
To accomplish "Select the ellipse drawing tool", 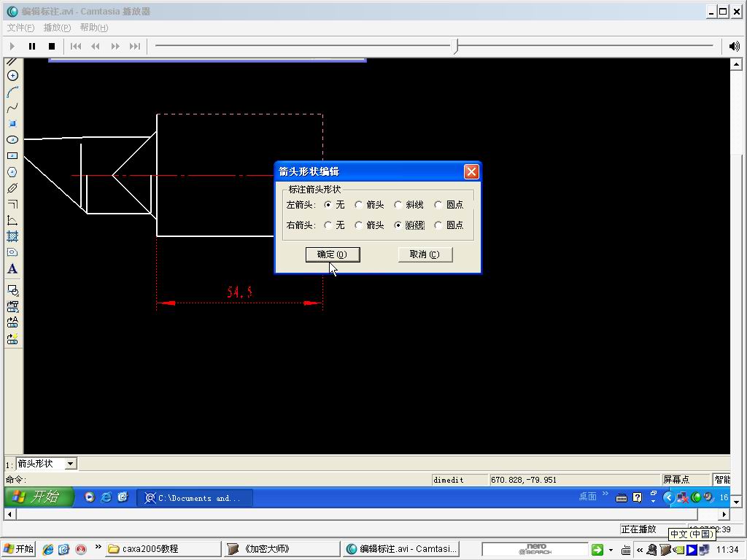I will pos(13,139).
